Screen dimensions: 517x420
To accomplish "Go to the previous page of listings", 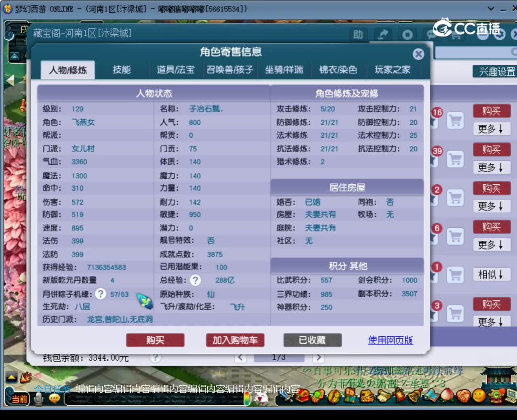I will coord(241,357).
